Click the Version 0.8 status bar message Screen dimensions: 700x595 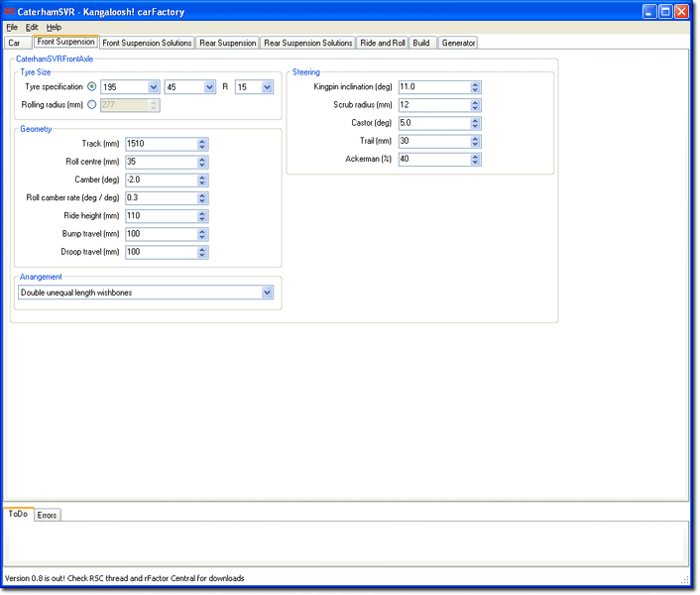(125, 578)
